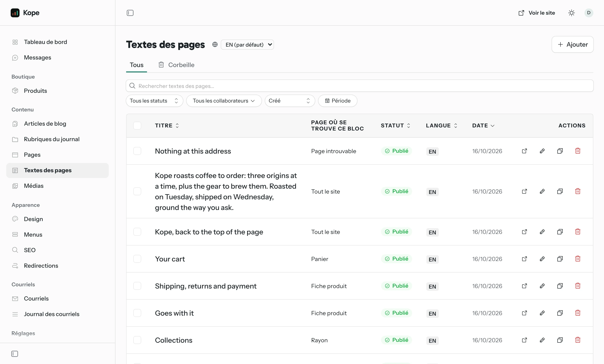Click the Rechercher textes des pages field
Viewport: 604px width, 364px height.
click(360, 86)
